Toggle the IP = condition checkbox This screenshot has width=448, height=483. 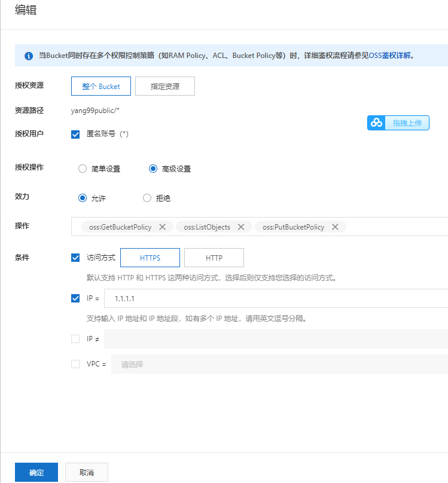[75, 298]
